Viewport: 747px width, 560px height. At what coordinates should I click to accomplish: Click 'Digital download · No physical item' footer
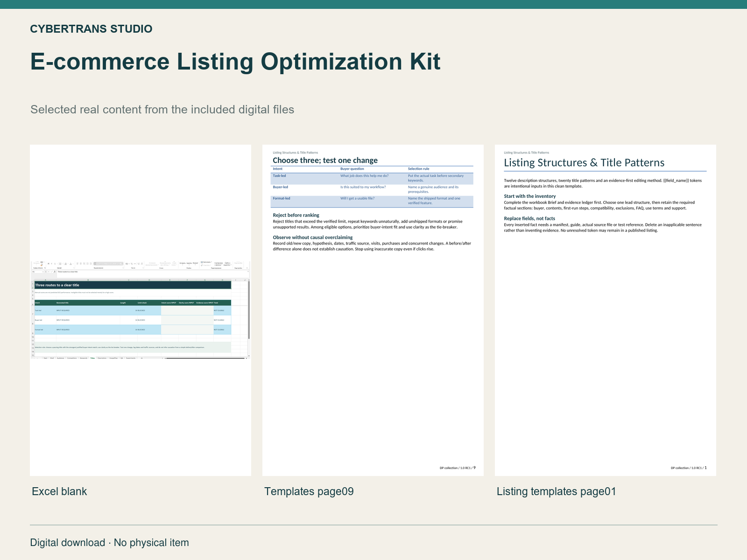point(109,543)
